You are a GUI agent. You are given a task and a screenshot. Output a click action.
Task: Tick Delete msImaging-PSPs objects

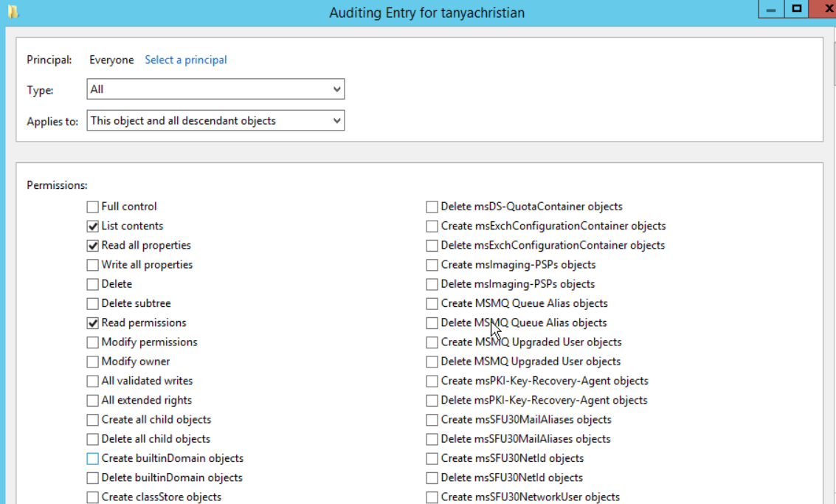(x=432, y=284)
